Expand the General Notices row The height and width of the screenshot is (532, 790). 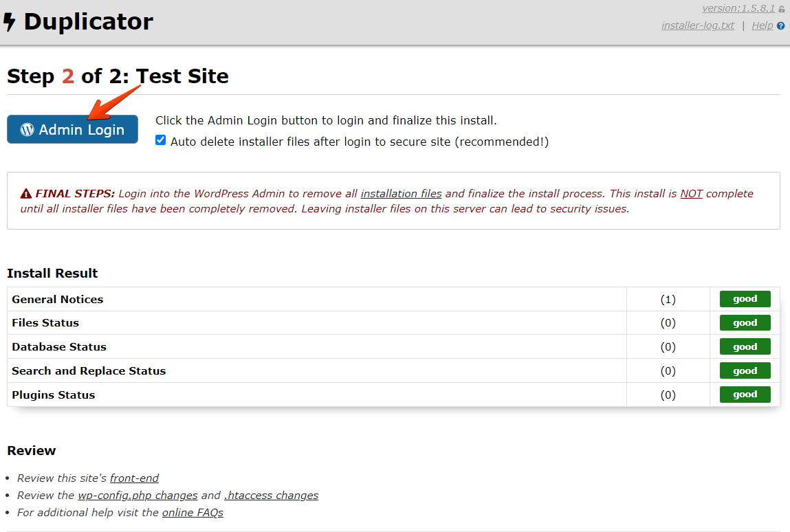coord(58,299)
